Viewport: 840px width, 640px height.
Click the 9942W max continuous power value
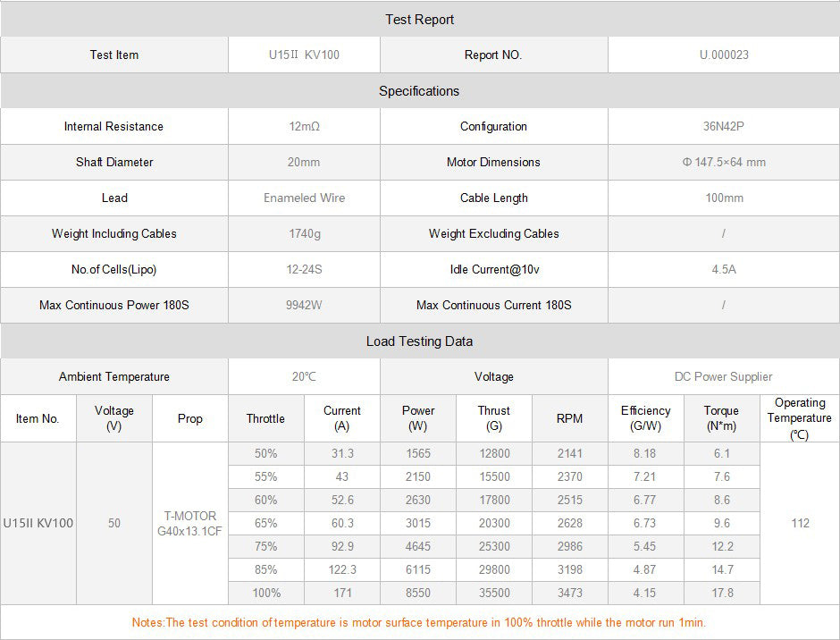tap(304, 306)
